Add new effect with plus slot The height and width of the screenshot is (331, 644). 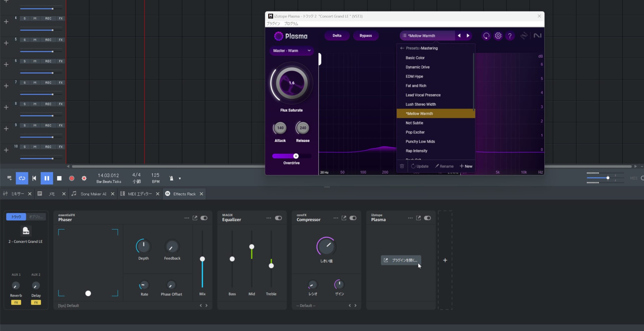[x=445, y=260]
